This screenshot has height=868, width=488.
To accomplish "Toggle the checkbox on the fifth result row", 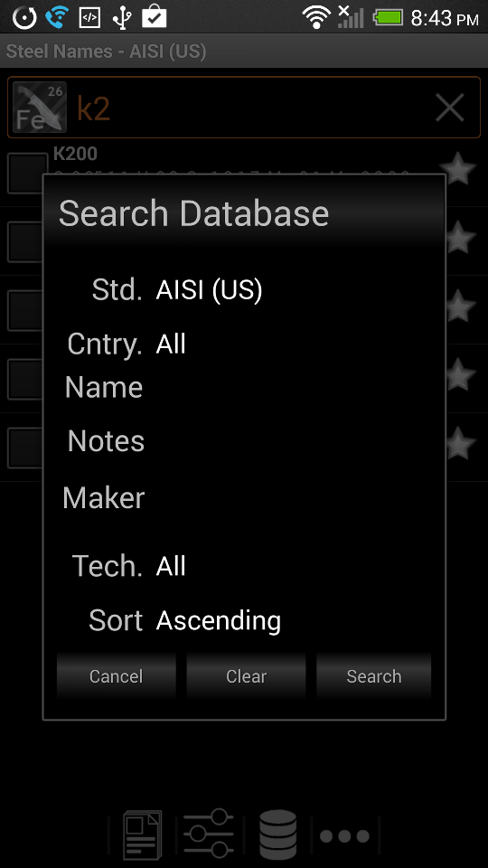I will pyautogui.click(x=24, y=448).
